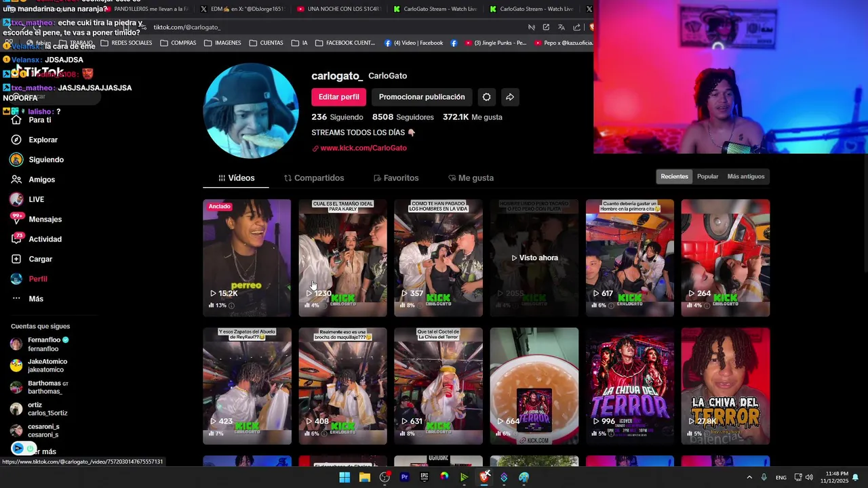Open REDES SOCIALES bookmarks folder
The height and width of the screenshot is (488, 868).
[126, 43]
